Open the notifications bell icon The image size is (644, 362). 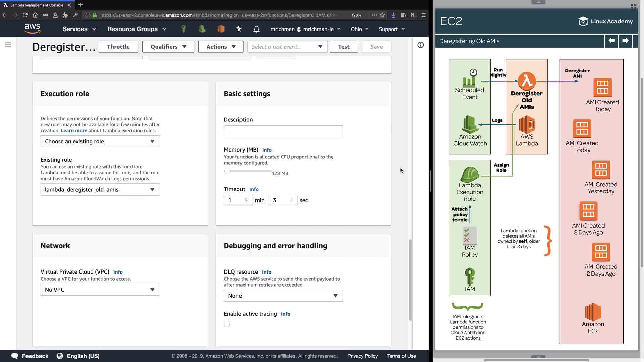(256, 29)
